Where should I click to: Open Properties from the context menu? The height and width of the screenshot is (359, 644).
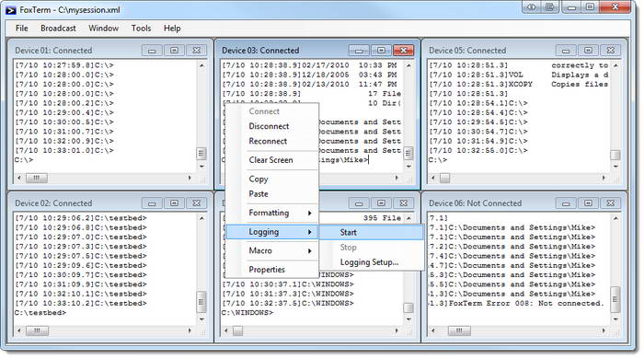(272, 270)
